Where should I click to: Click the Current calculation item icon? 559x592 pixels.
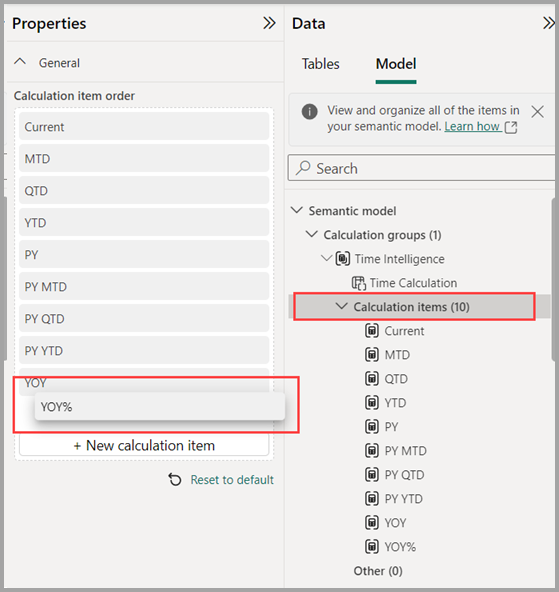[x=372, y=331]
